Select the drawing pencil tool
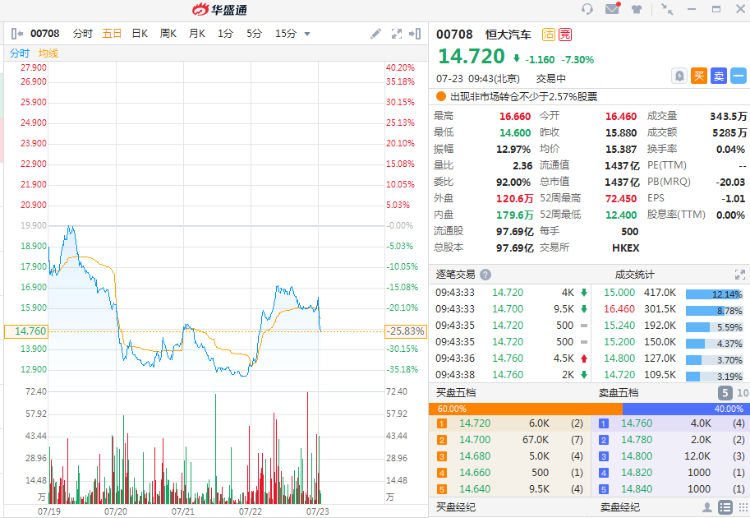The width and height of the screenshot is (750, 518). [375, 33]
